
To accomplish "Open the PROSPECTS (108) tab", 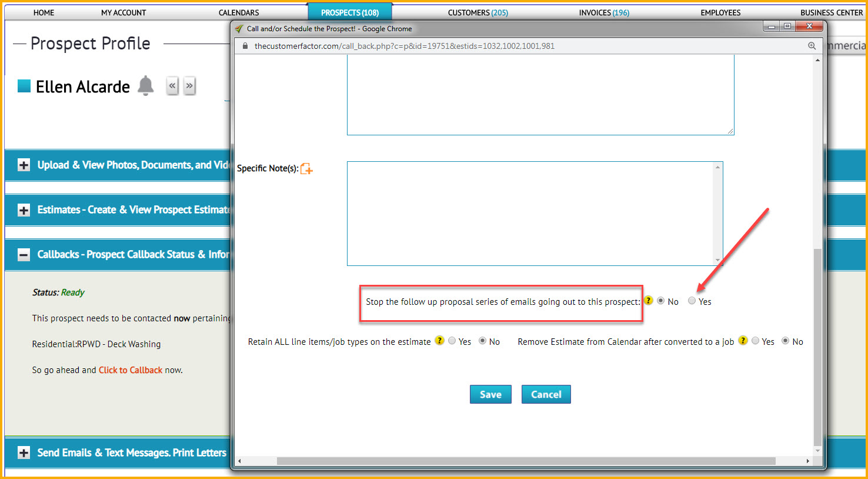I will pyautogui.click(x=350, y=12).
